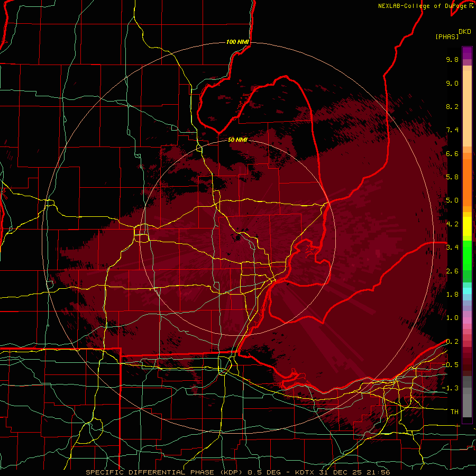Click the "7.4" scale value
The height and width of the screenshot is (476, 476).
pos(452,130)
